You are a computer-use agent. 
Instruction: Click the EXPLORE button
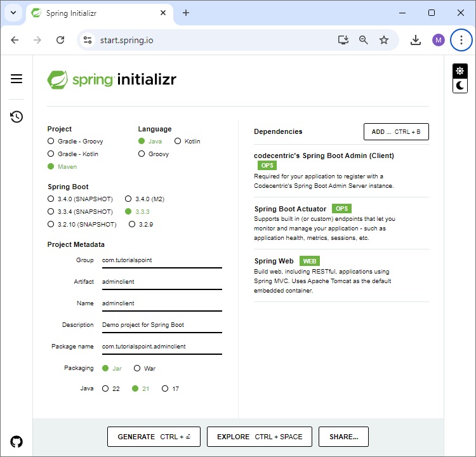(259, 437)
